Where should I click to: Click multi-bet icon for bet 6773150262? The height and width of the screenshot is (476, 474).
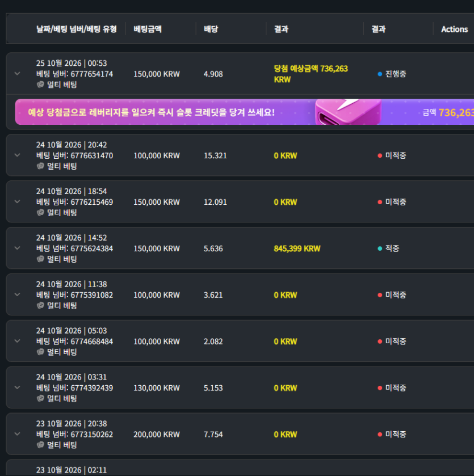(x=40, y=445)
